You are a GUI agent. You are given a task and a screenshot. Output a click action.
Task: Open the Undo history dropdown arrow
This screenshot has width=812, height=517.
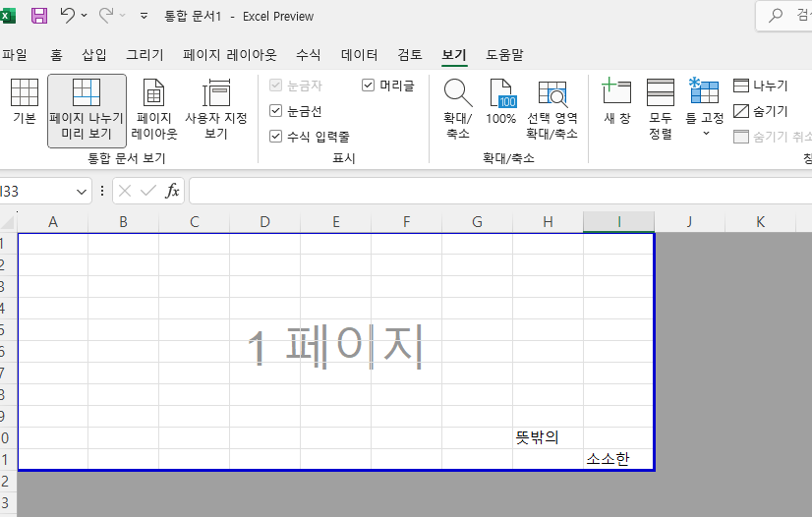tap(85, 16)
